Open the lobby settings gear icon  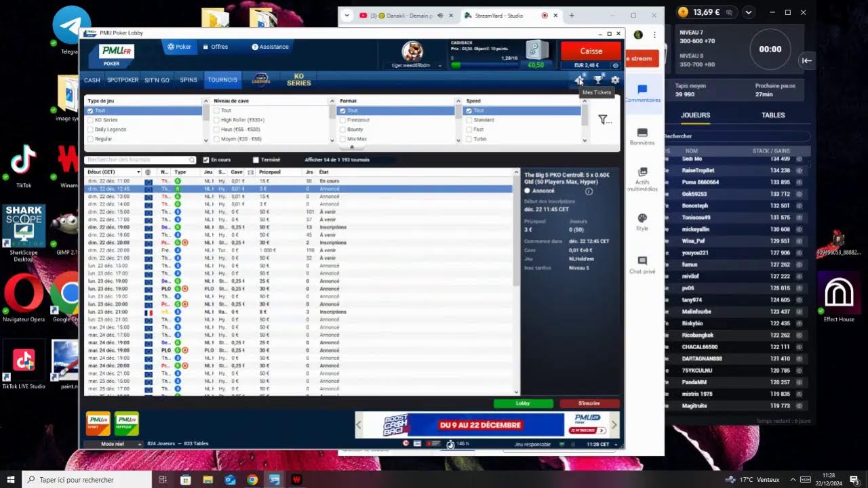point(615,80)
